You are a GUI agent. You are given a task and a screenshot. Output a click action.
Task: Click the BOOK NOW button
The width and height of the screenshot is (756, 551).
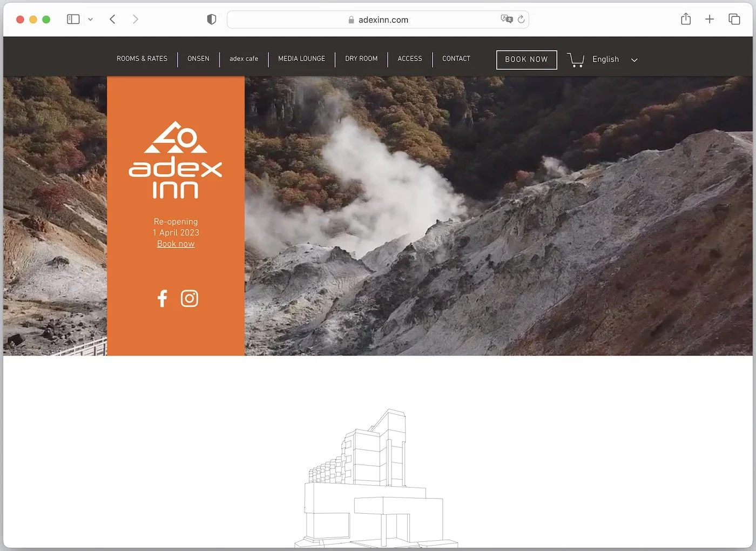[x=526, y=59]
